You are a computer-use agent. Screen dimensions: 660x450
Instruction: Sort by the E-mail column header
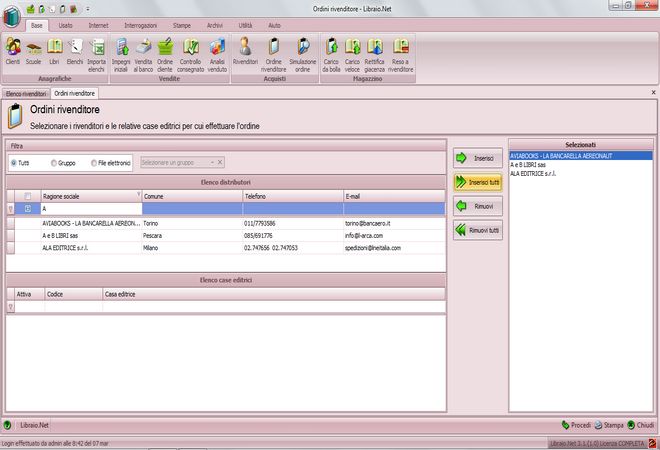(x=394, y=196)
